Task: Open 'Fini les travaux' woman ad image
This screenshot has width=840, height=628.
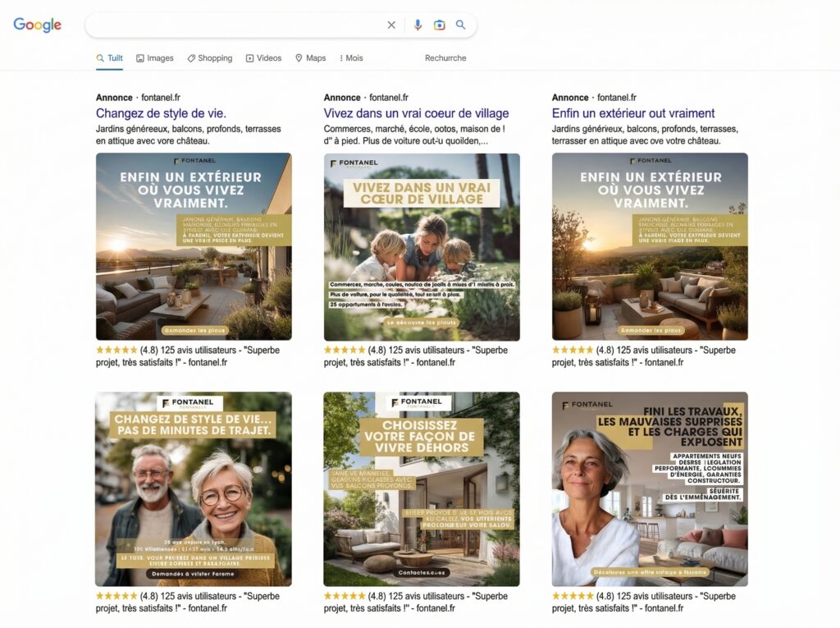Action: pyautogui.click(x=650, y=489)
